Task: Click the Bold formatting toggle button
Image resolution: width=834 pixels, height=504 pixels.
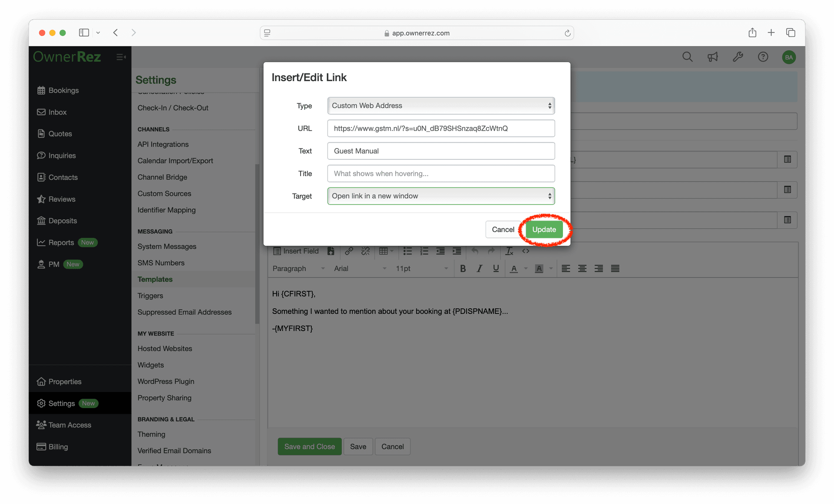Action: point(463,269)
